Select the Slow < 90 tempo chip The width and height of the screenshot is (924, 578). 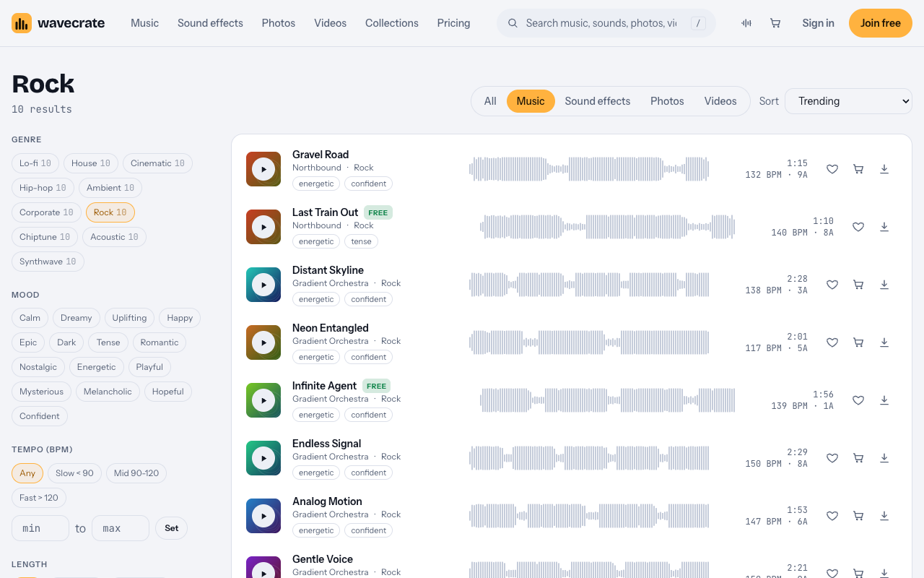pyautogui.click(x=74, y=473)
